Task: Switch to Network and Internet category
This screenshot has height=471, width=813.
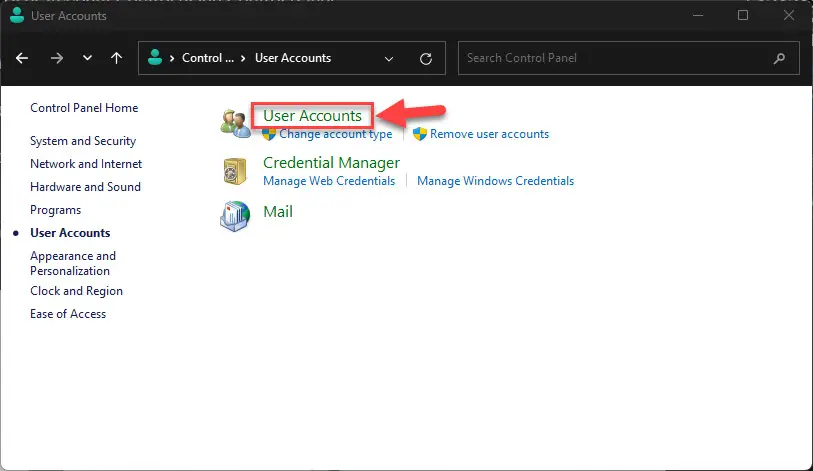Action: click(x=86, y=164)
